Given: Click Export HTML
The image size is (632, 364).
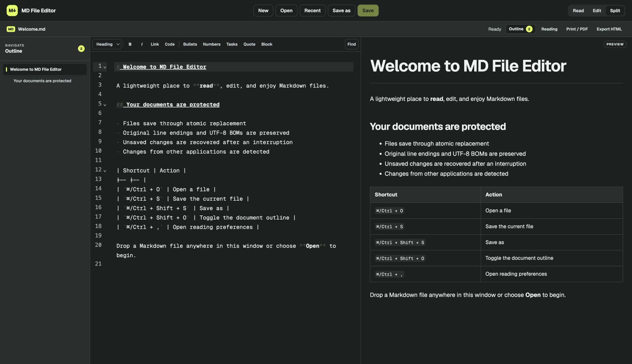Looking at the screenshot, I should pyautogui.click(x=609, y=29).
